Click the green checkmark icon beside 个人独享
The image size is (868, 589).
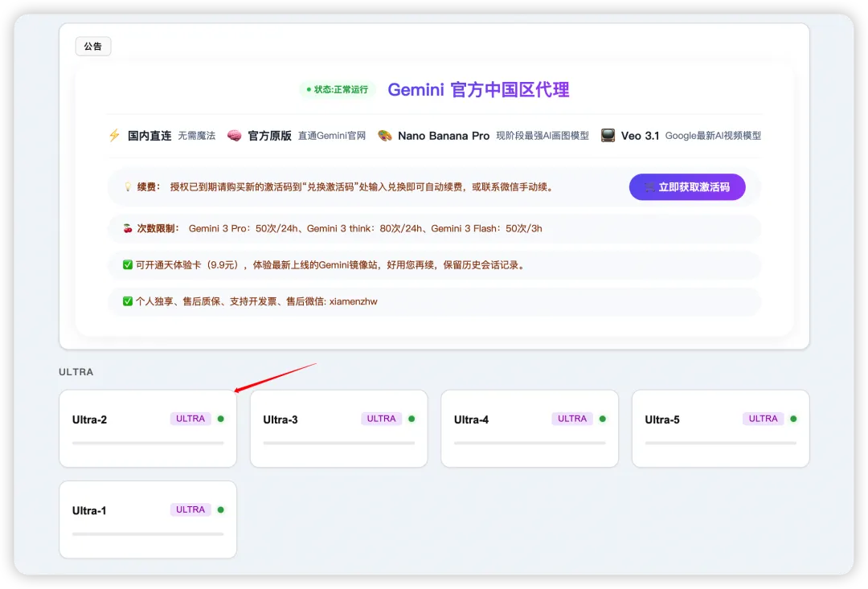click(x=128, y=301)
